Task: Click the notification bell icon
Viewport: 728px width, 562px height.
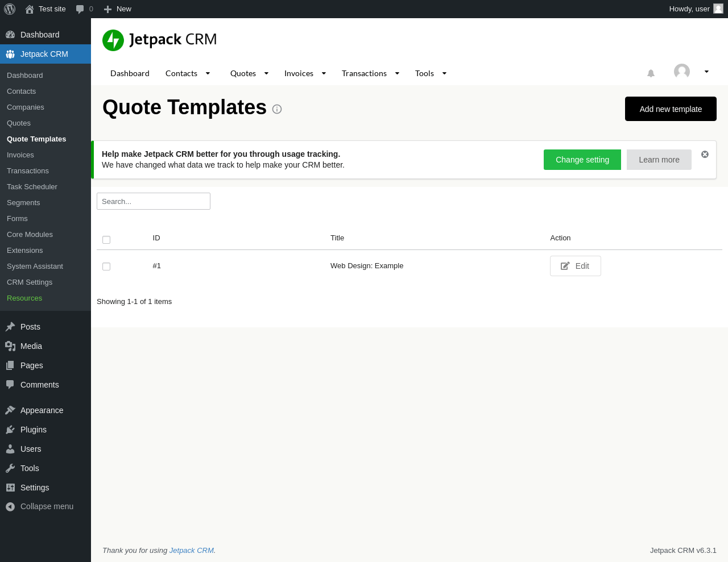Action: point(651,73)
